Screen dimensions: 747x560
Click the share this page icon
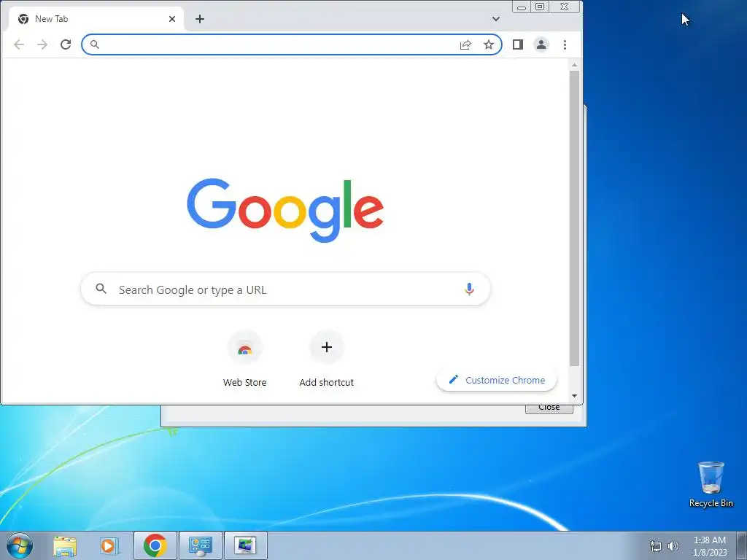(x=465, y=44)
